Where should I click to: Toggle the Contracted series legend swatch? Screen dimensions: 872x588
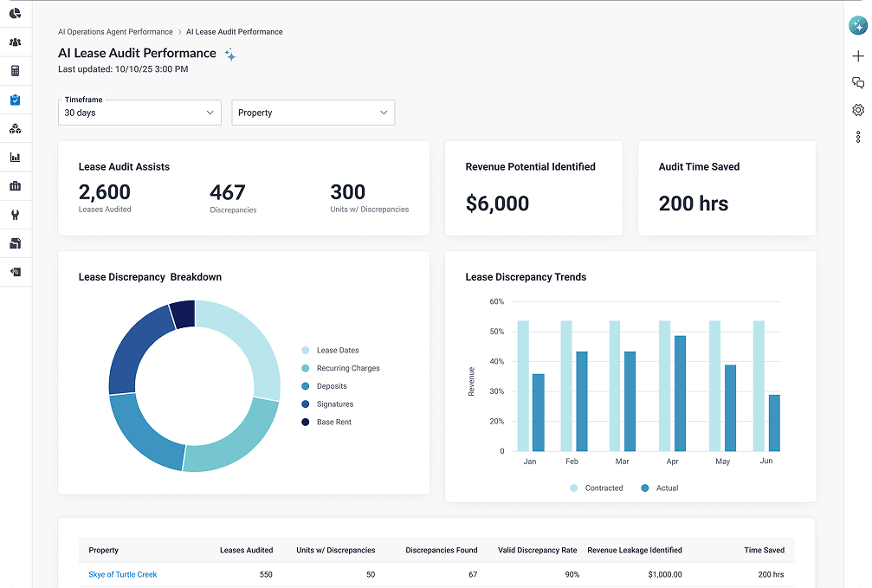click(574, 488)
